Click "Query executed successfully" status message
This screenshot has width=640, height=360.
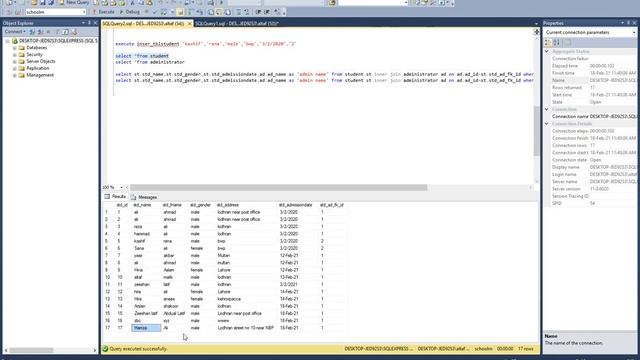(138, 349)
